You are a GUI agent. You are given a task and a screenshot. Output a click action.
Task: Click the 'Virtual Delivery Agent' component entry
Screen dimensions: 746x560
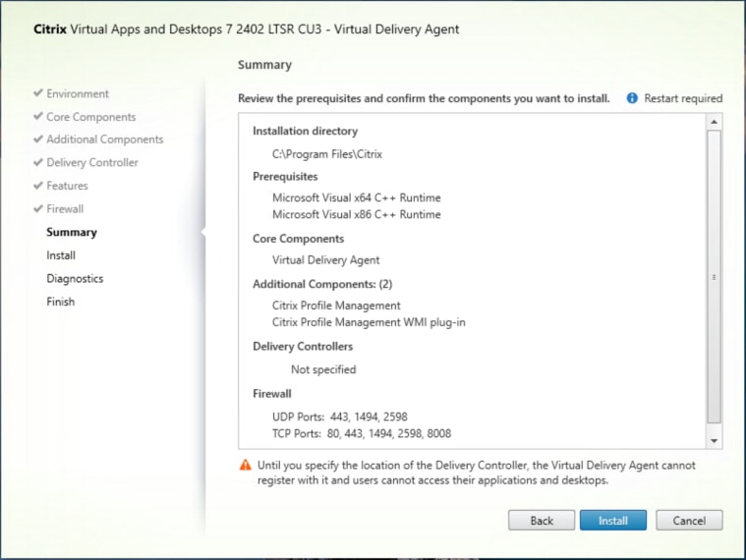[x=326, y=260]
